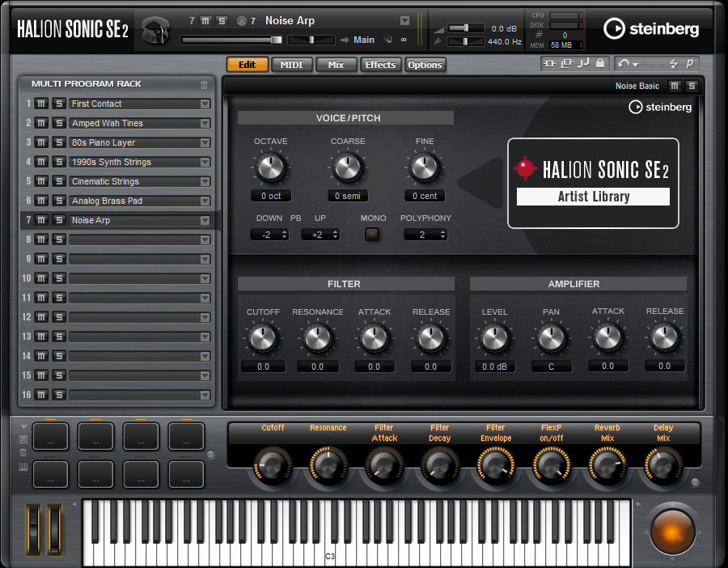The width and height of the screenshot is (728, 568).
Task: Click the FlexP on/off quick control knob
Action: pos(552,466)
